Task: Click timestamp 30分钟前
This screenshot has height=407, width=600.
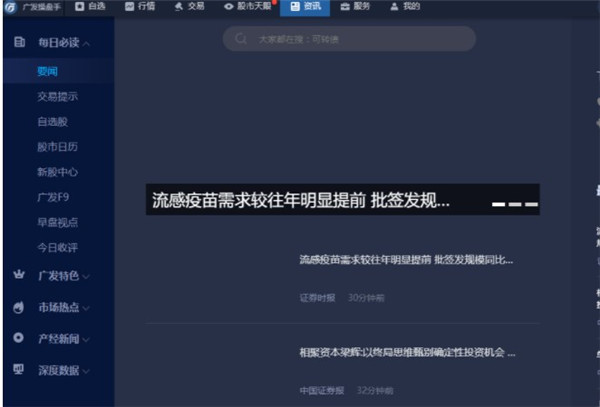Action: pyautogui.click(x=366, y=298)
